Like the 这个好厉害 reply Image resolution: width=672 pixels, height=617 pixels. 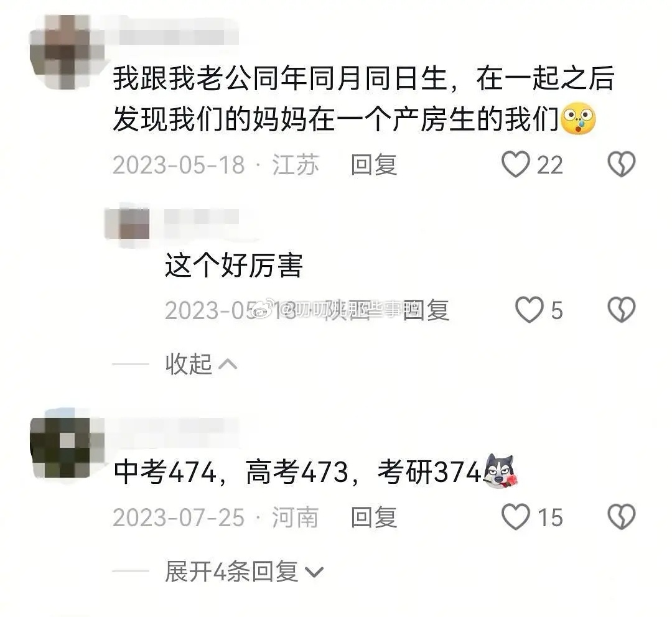529,310
